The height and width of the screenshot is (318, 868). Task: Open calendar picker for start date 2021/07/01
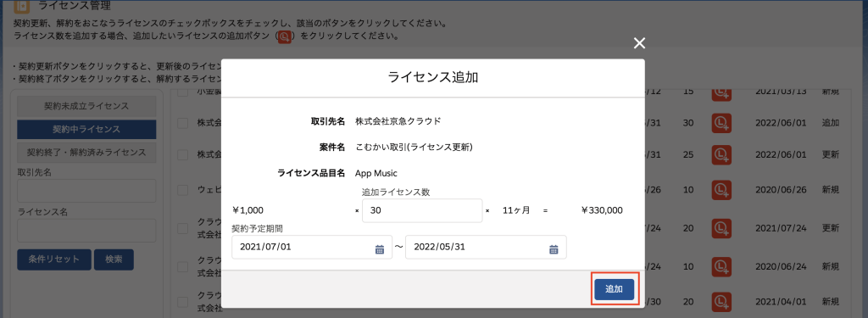pyautogui.click(x=380, y=249)
